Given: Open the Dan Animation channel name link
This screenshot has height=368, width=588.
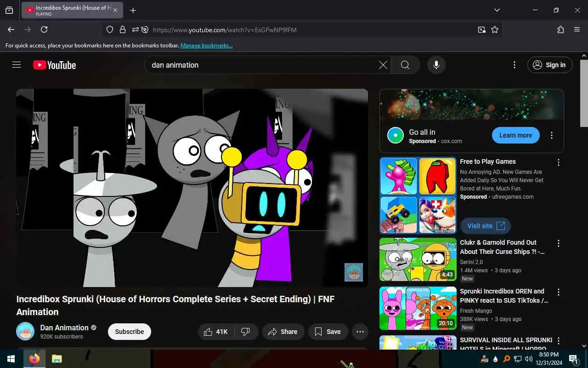Looking at the screenshot, I should (64, 328).
